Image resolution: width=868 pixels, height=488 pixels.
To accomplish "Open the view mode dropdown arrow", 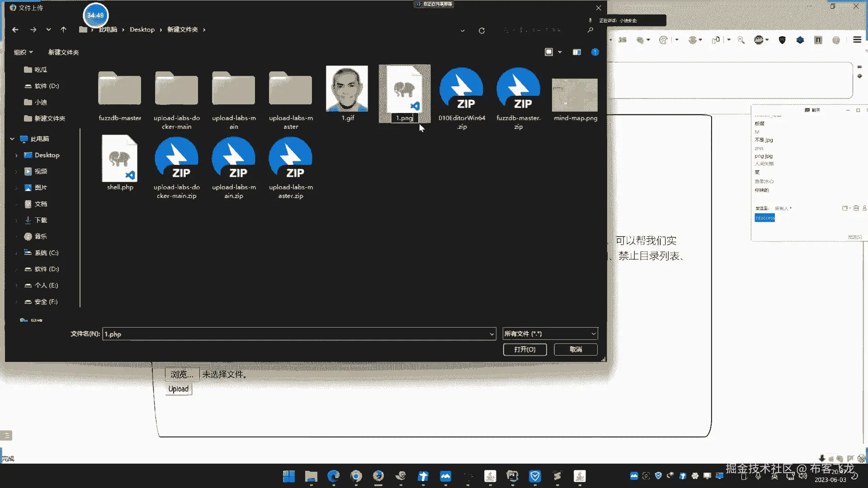I will pos(560,52).
